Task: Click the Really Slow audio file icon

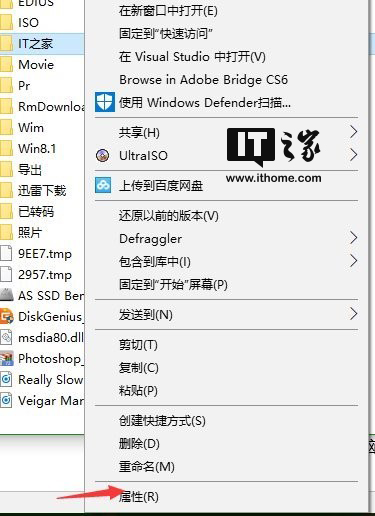Action: [6, 379]
